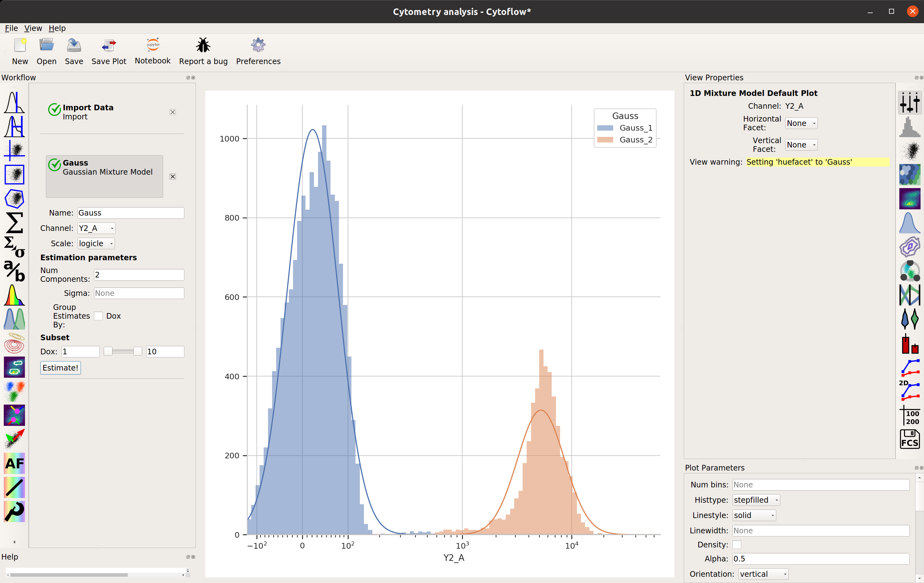Expand more operations chevron below toolbar

click(15, 542)
